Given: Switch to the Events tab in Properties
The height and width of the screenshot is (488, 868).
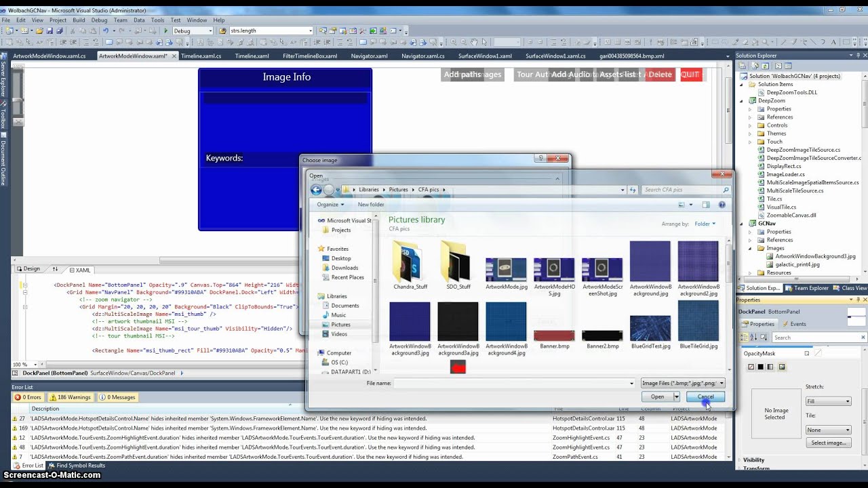Looking at the screenshot, I should [794, 324].
